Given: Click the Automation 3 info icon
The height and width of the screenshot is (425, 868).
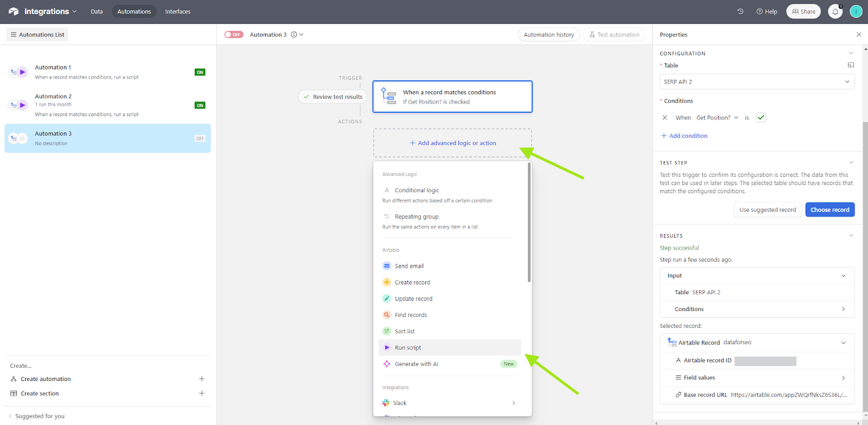Looking at the screenshot, I should pos(294,35).
